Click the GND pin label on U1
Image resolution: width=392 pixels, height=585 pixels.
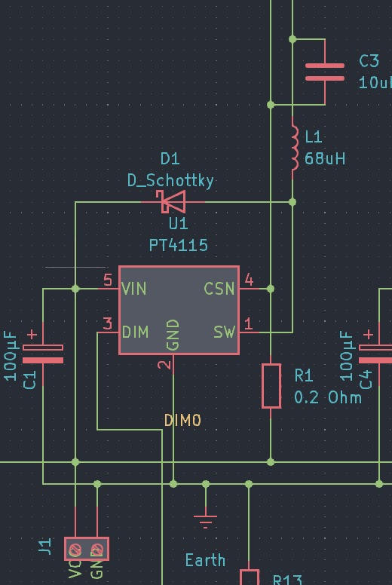point(173,335)
